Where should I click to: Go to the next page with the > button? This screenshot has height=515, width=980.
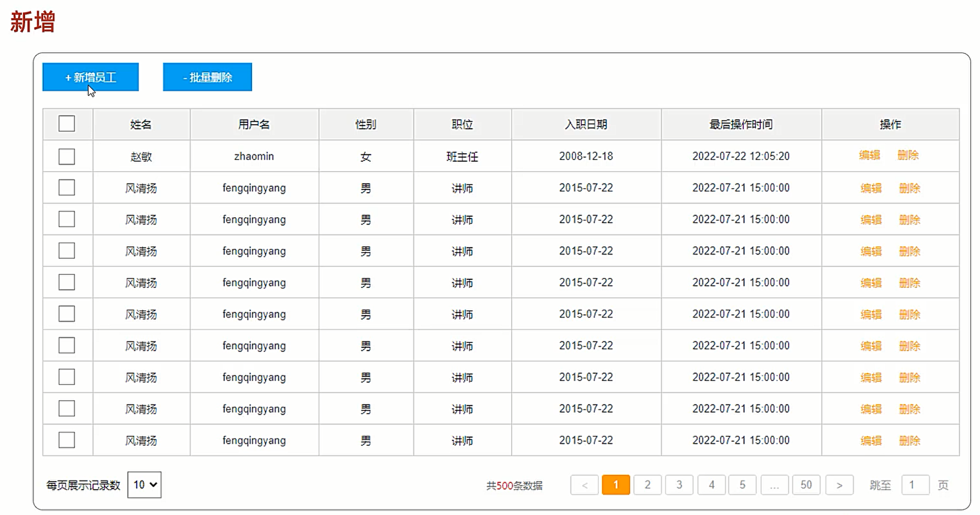839,485
